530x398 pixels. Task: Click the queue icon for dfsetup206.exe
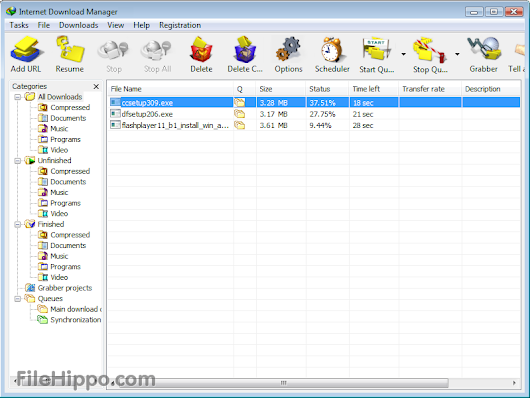click(239, 114)
